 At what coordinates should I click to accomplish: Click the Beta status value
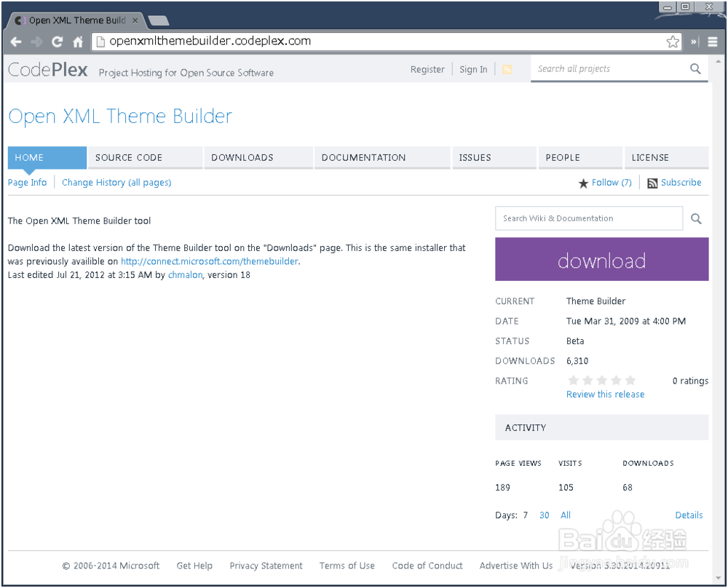pos(575,341)
